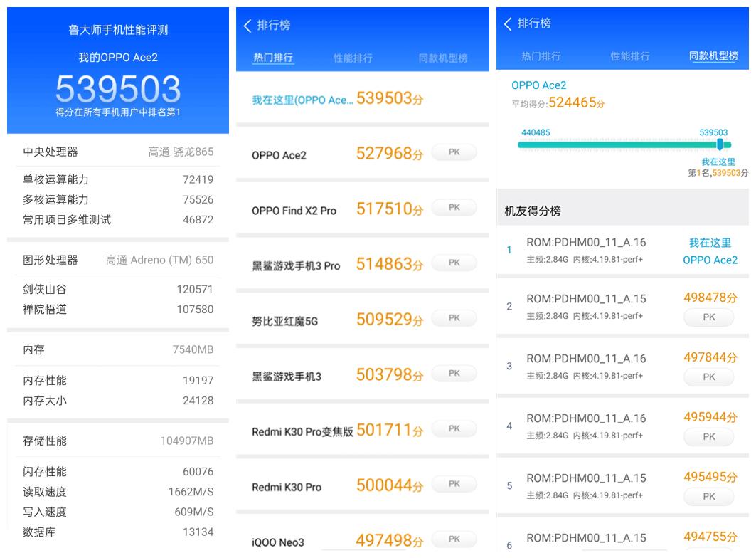
Task: Click the PK button under score 497844分
Action: (708, 377)
